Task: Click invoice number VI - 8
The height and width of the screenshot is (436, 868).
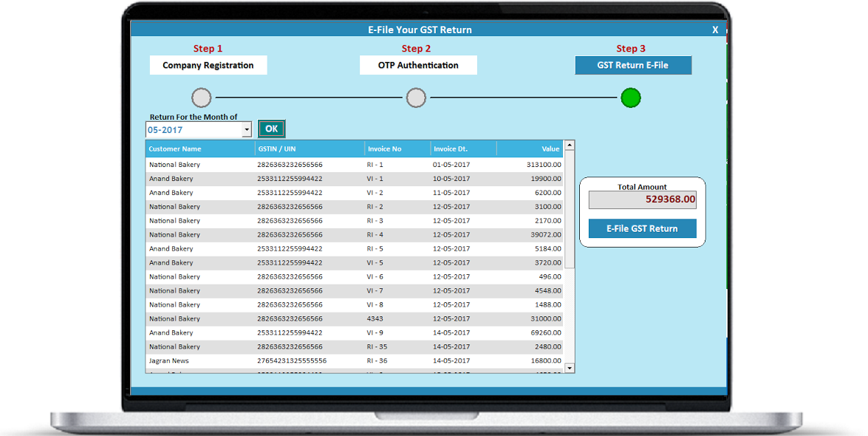Action: pyautogui.click(x=375, y=304)
